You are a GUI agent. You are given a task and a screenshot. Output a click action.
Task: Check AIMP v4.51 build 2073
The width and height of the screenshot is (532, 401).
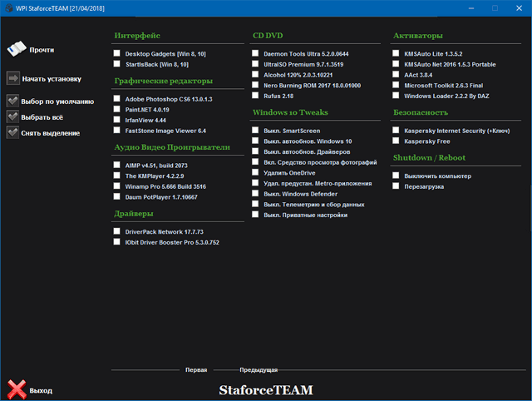(116, 165)
